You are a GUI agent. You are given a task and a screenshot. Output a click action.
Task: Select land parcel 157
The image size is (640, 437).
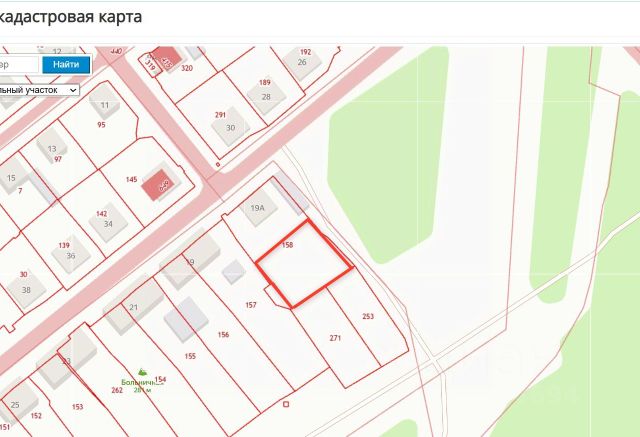point(251,305)
